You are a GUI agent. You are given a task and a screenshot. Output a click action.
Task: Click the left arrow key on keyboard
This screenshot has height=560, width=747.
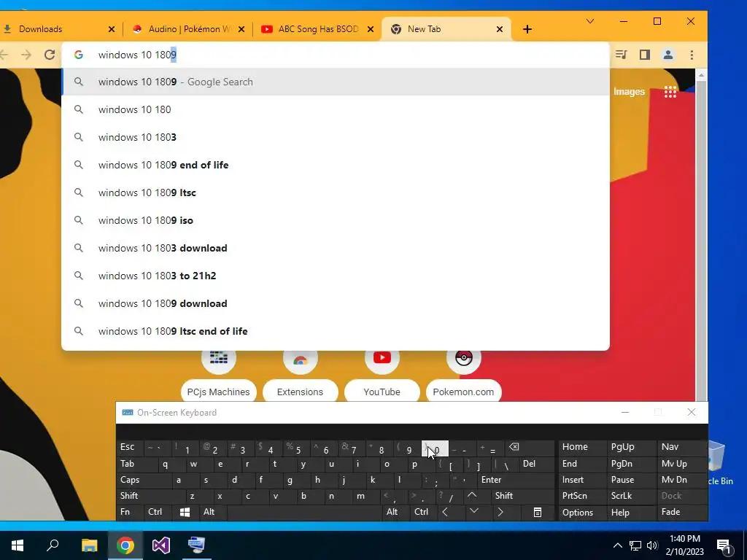[445, 512]
